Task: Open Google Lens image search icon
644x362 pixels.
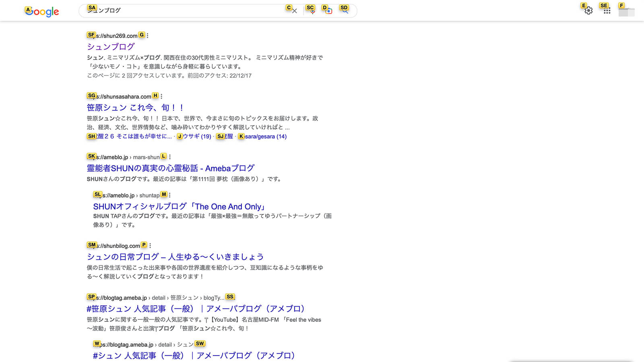Action: tap(329, 11)
